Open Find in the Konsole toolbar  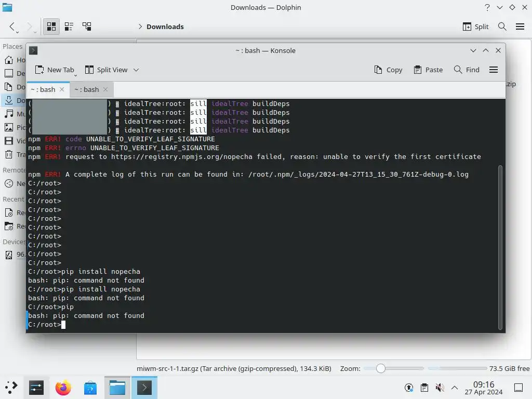(x=467, y=70)
